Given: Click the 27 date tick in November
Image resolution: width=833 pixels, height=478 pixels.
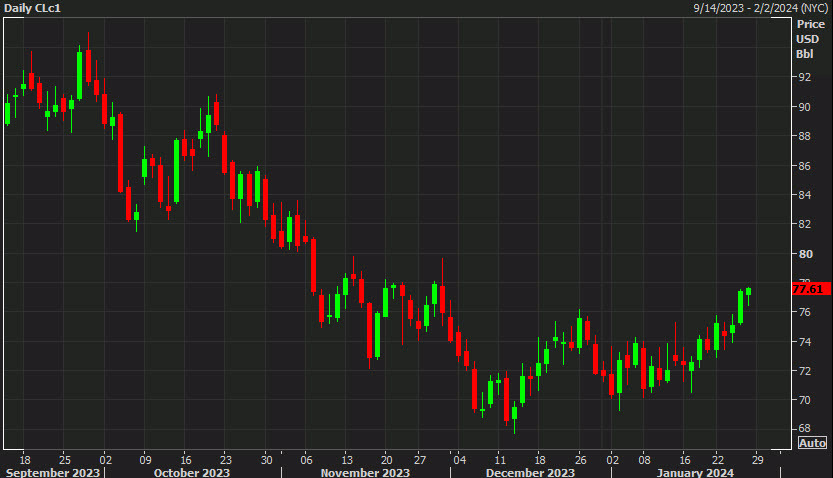Looking at the screenshot, I should [x=420, y=460].
